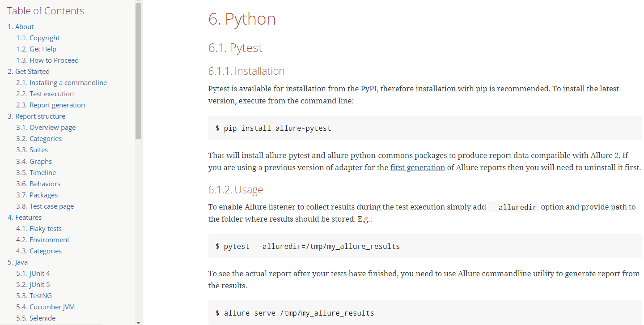Viewport: 644px width, 325px height.
Task: Open '5.4. Cucumber JVM' link
Action: pyautogui.click(x=46, y=307)
